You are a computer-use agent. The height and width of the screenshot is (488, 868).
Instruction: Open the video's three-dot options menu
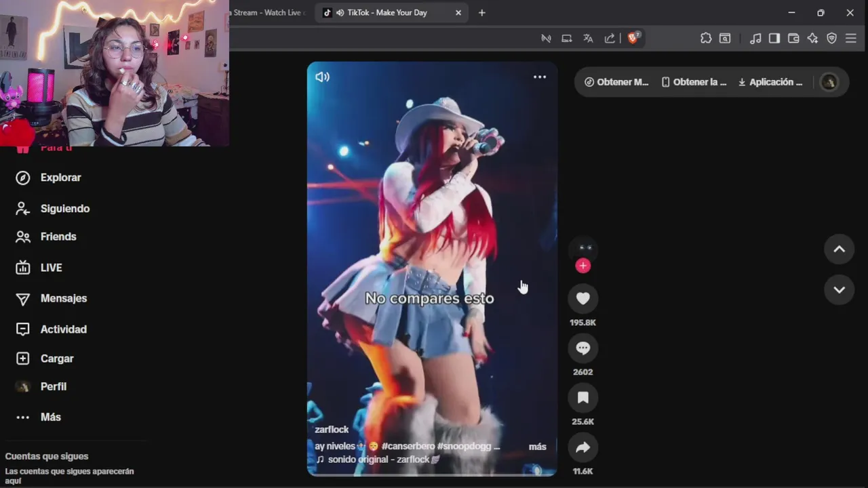click(540, 77)
